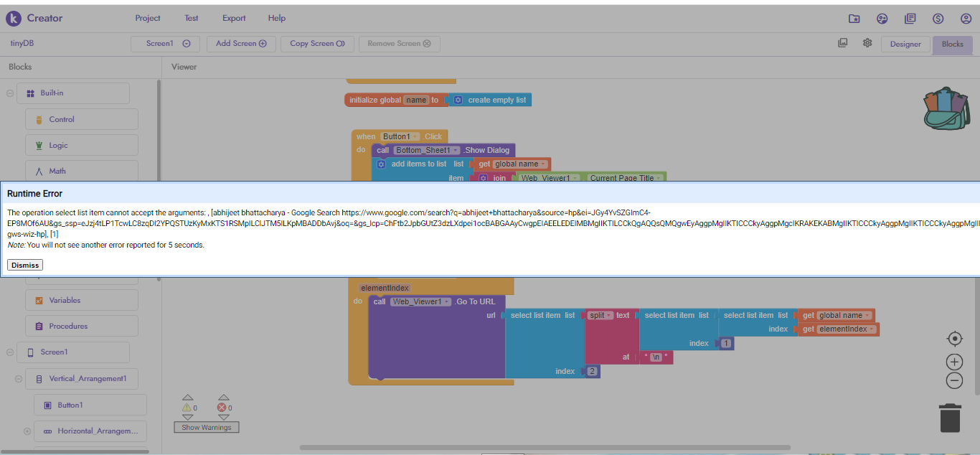Click the elementIndex parameter label

385,288
